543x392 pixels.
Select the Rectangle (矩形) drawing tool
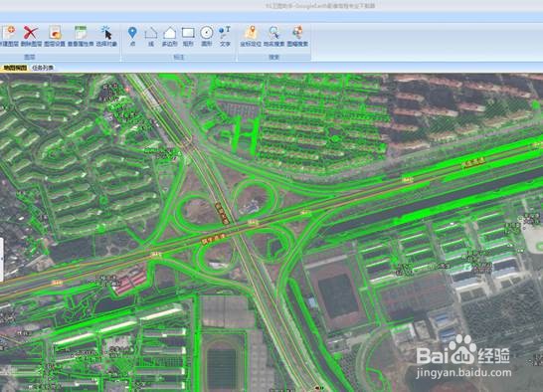click(188, 36)
